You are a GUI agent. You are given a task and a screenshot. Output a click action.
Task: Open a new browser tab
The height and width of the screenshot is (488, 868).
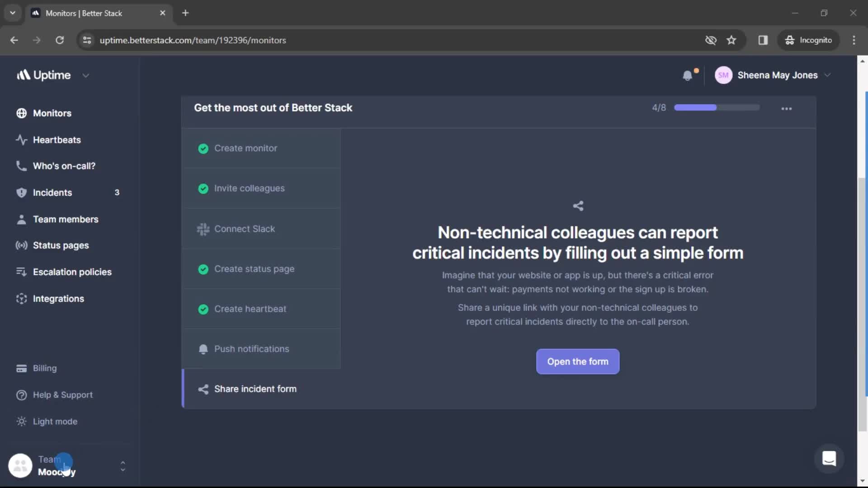[185, 13]
